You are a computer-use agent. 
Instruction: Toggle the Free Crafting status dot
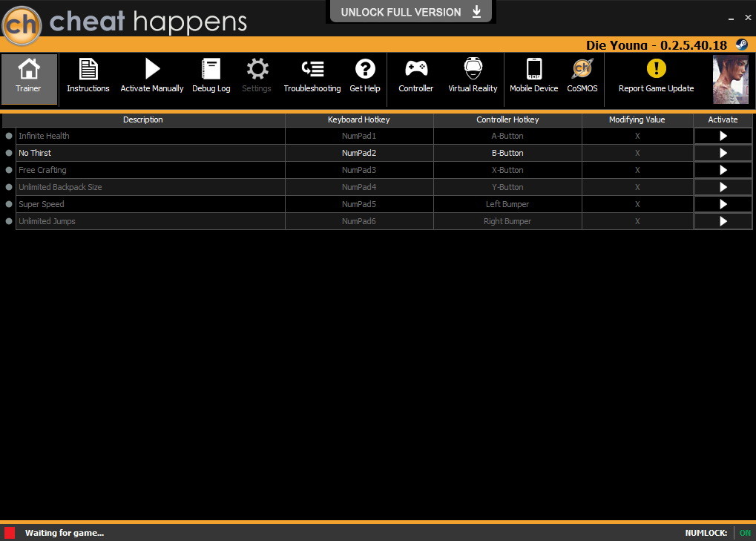tap(9, 170)
